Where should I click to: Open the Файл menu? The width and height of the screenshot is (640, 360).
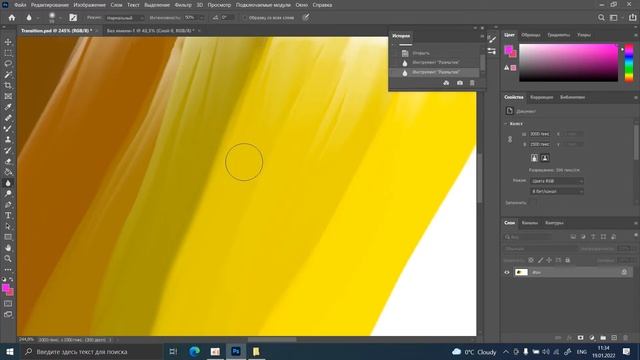(20, 5)
